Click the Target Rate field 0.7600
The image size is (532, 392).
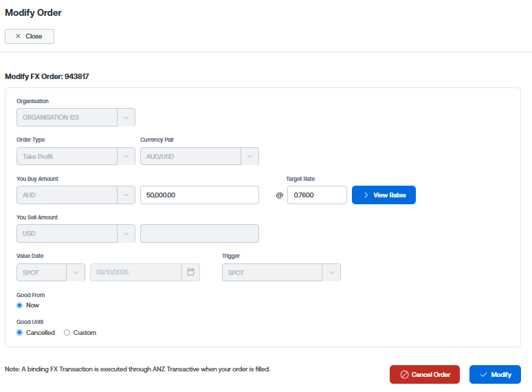tap(317, 195)
